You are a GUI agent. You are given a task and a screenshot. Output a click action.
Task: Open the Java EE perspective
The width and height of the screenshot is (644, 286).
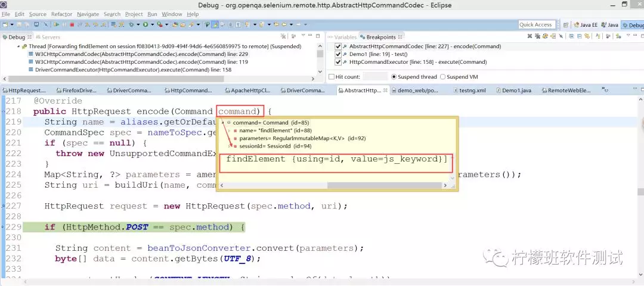[587, 24]
